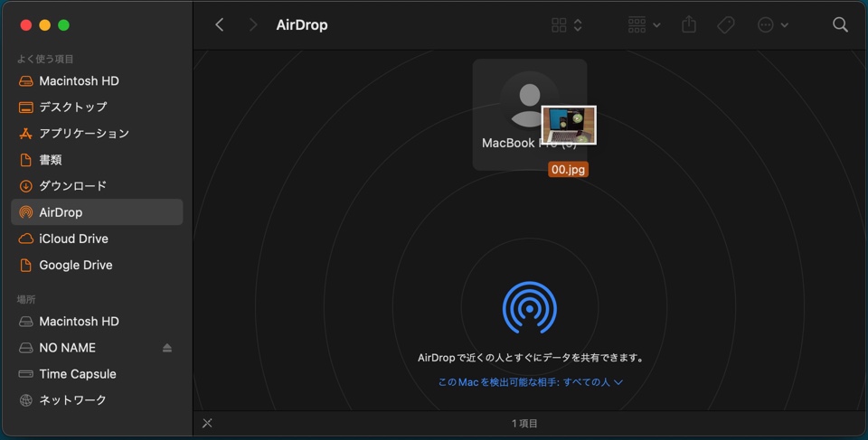This screenshot has width=868, height=440.
Task: Click the Tags toolbar icon
Action: coord(726,25)
